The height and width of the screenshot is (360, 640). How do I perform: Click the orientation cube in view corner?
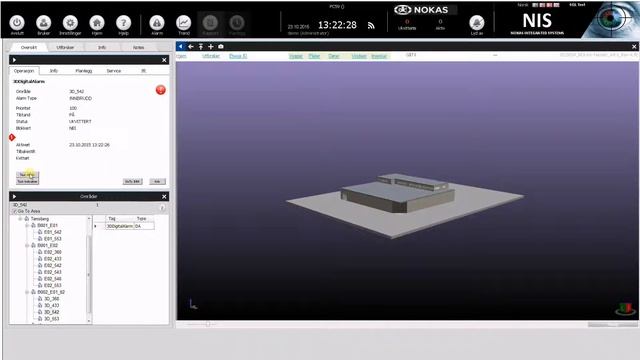pyautogui.click(x=625, y=309)
